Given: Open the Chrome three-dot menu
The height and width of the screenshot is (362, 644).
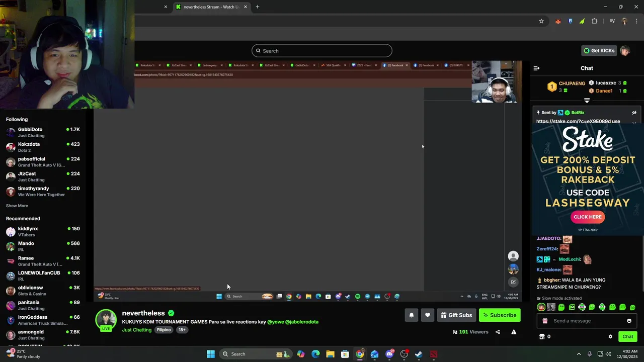Looking at the screenshot, I should pyautogui.click(x=636, y=21).
